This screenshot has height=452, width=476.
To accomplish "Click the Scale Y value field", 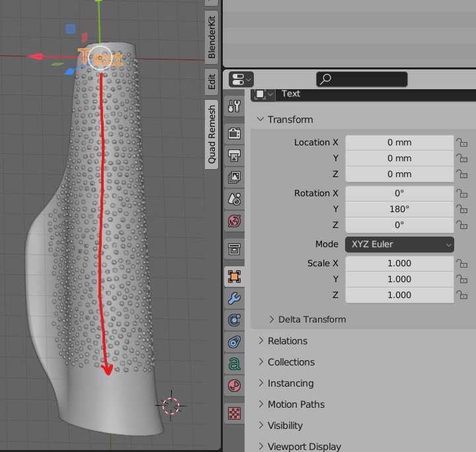I will [399, 279].
